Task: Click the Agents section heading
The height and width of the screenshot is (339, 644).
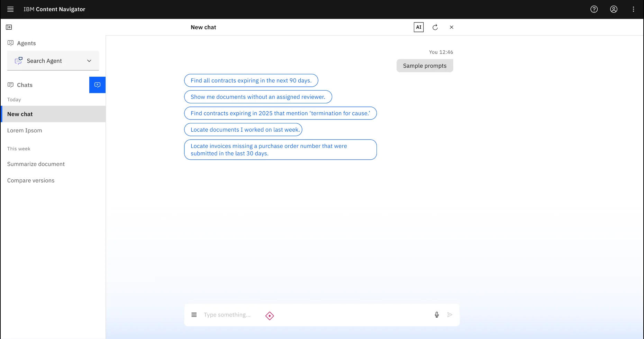Action: [x=26, y=43]
